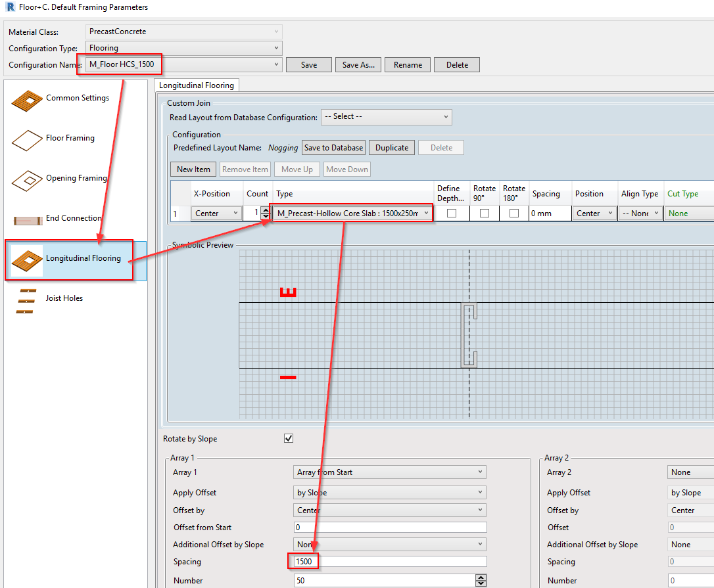Image resolution: width=714 pixels, height=588 pixels.
Task: Click the Revit logo in title bar
Action: 10,7
